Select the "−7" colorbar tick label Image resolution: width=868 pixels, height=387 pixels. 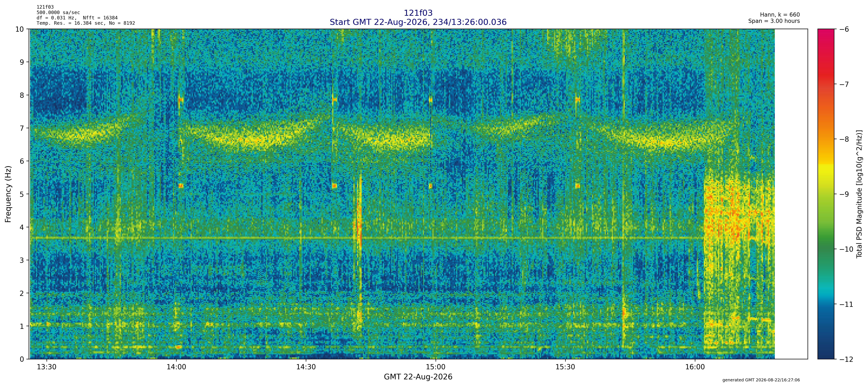click(x=844, y=84)
